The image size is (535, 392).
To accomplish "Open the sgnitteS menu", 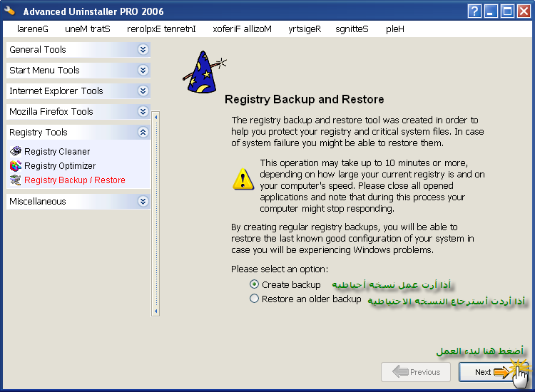I will click(352, 29).
